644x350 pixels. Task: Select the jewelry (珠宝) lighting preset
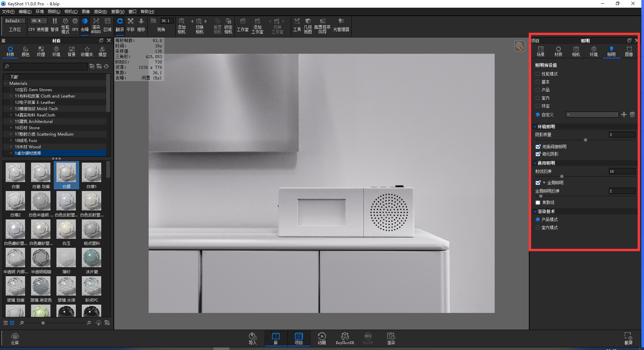pyautogui.click(x=537, y=106)
